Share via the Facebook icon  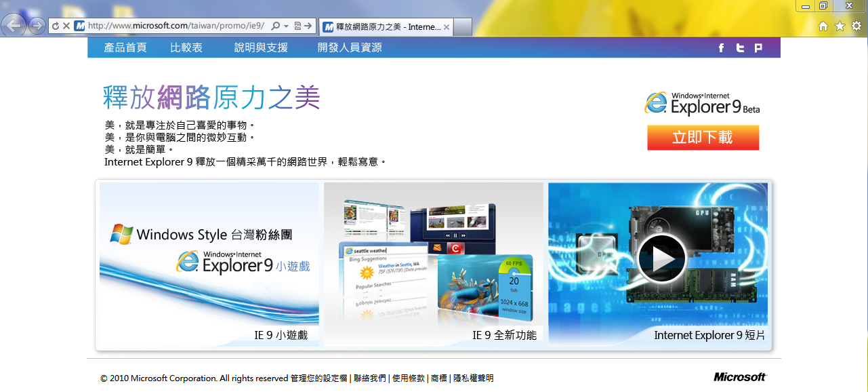(722, 47)
